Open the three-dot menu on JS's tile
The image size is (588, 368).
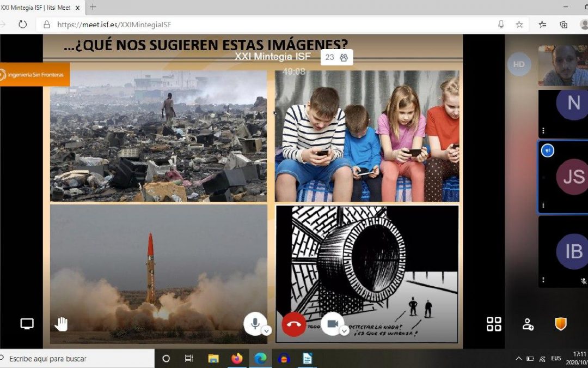point(543,206)
